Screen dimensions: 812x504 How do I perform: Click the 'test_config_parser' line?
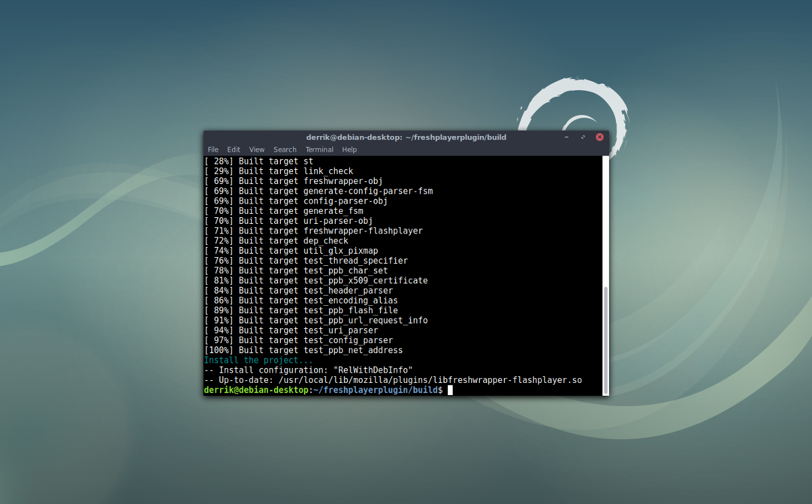coord(298,340)
